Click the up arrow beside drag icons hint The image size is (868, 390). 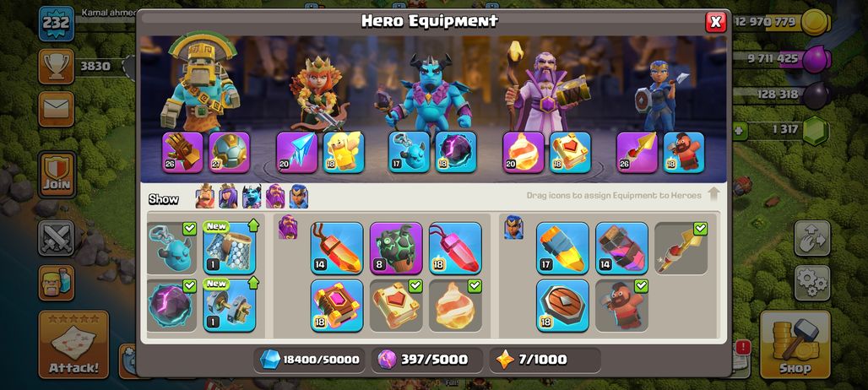click(713, 194)
